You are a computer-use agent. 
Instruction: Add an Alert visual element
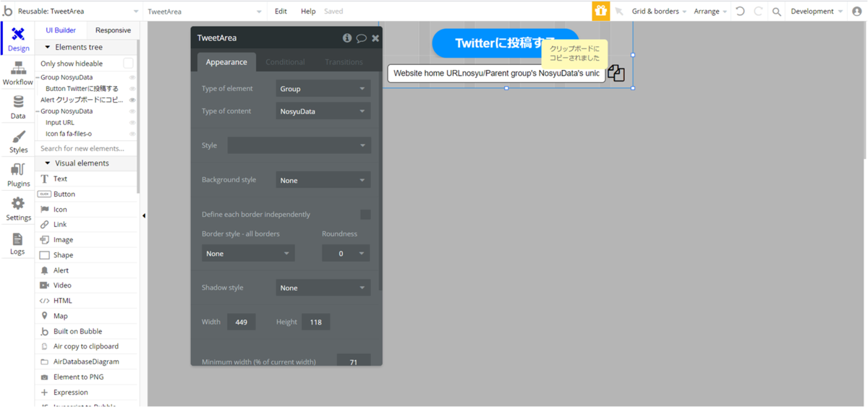click(86, 270)
